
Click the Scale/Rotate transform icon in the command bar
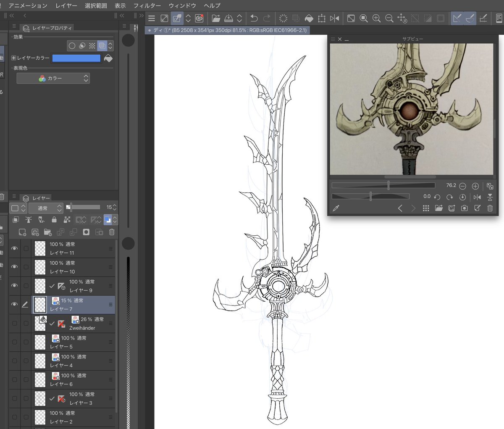point(322,18)
